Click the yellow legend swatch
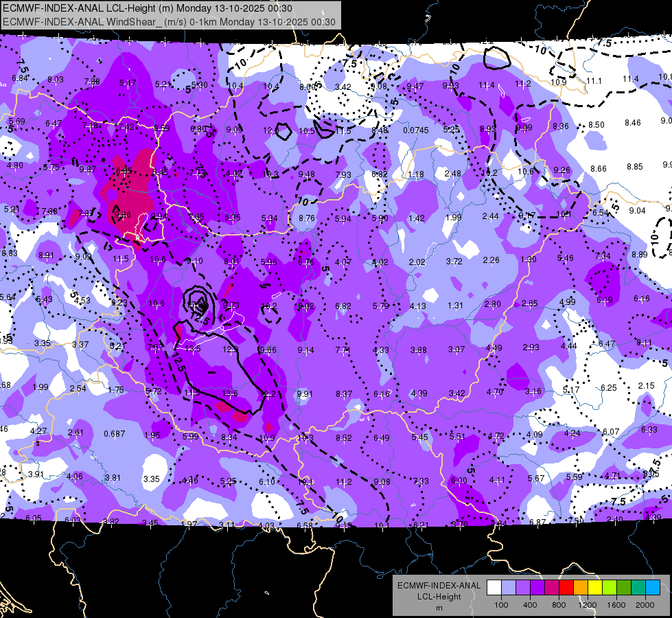The width and height of the screenshot is (672, 618). click(x=595, y=588)
